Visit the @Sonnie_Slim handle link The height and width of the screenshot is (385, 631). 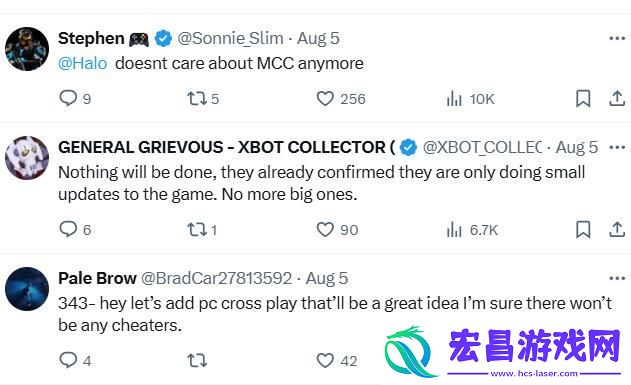click(230, 39)
